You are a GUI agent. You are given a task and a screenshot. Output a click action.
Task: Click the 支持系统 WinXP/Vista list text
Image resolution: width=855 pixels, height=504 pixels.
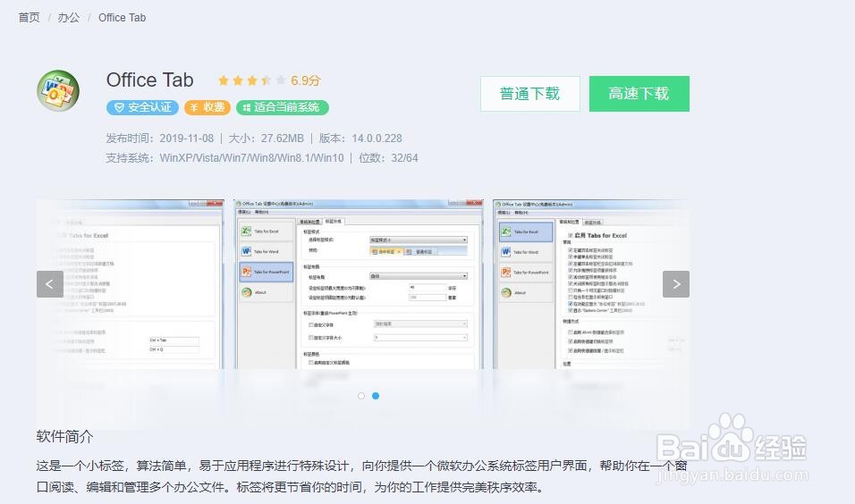tap(224, 158)
